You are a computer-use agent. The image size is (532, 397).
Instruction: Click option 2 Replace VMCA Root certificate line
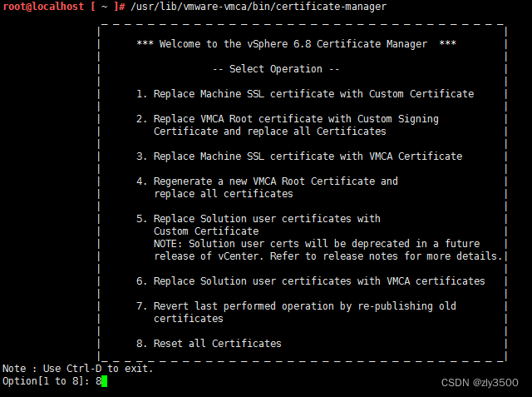[x=288, y=119]
